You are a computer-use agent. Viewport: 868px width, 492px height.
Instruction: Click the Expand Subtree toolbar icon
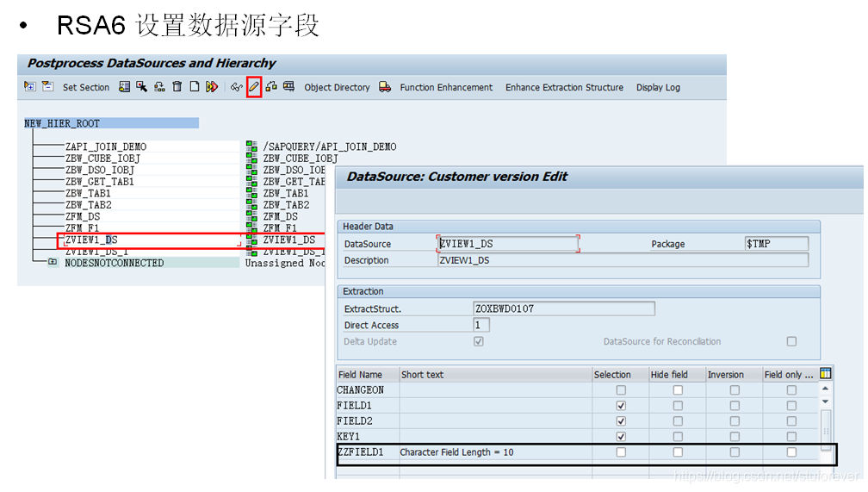pos(30,86)
